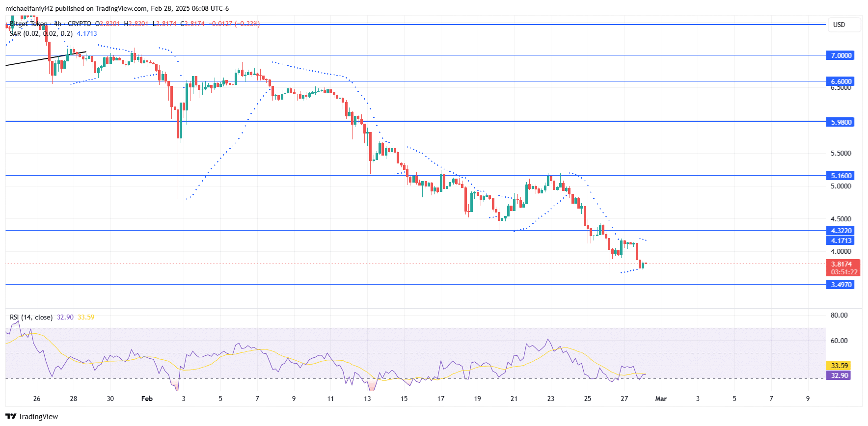
Task: Click date 21 on time axis
Action: click(x=514, y=399)
